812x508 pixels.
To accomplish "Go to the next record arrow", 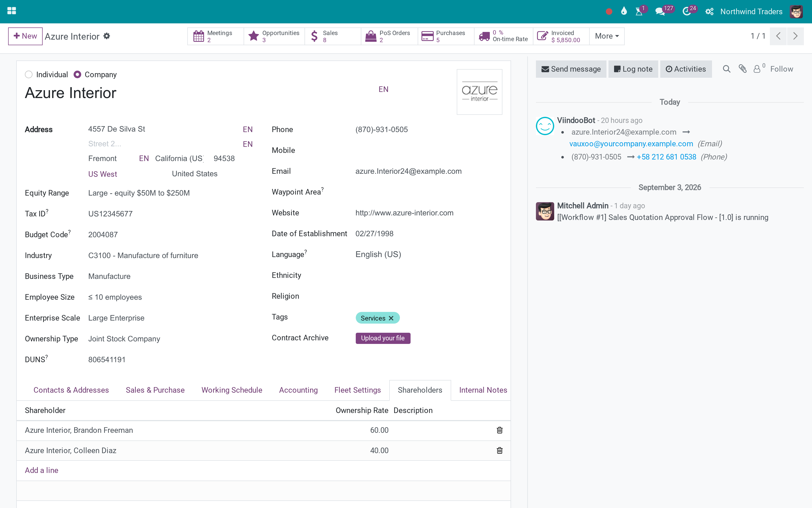I will [x=795, y=36].
